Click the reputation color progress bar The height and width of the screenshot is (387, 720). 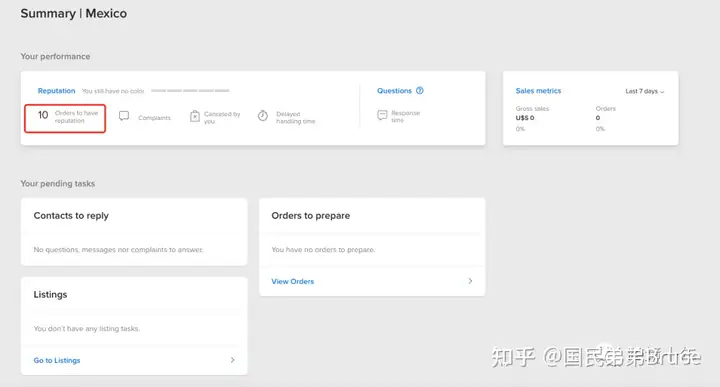pyautogui.click(x=190, y=91)
